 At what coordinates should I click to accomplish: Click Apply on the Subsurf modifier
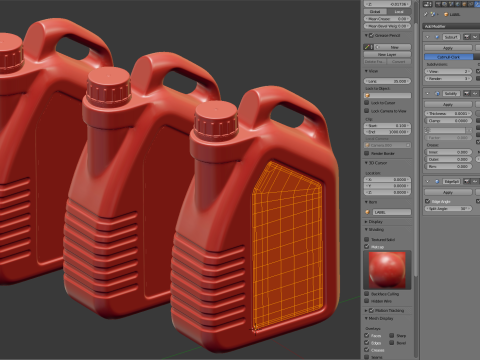point(448,48)
